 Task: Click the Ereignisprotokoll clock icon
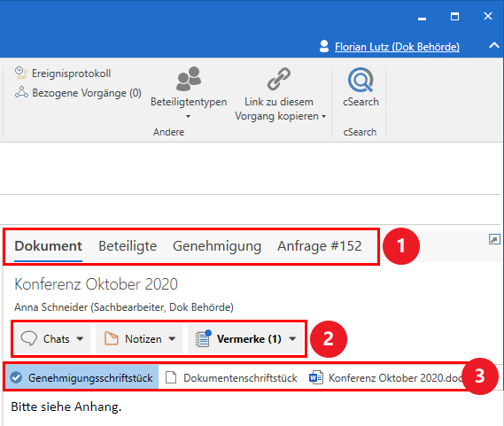[x=21, y=73]
